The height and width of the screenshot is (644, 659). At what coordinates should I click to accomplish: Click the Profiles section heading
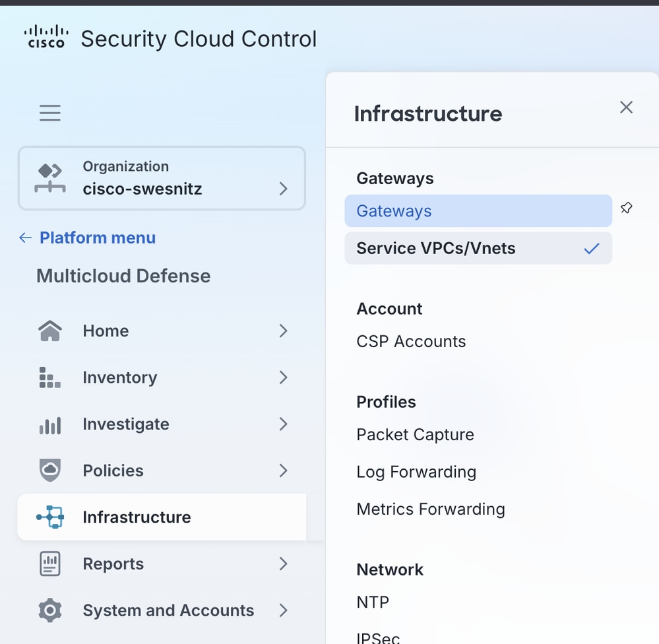click(x=387, y=402)
